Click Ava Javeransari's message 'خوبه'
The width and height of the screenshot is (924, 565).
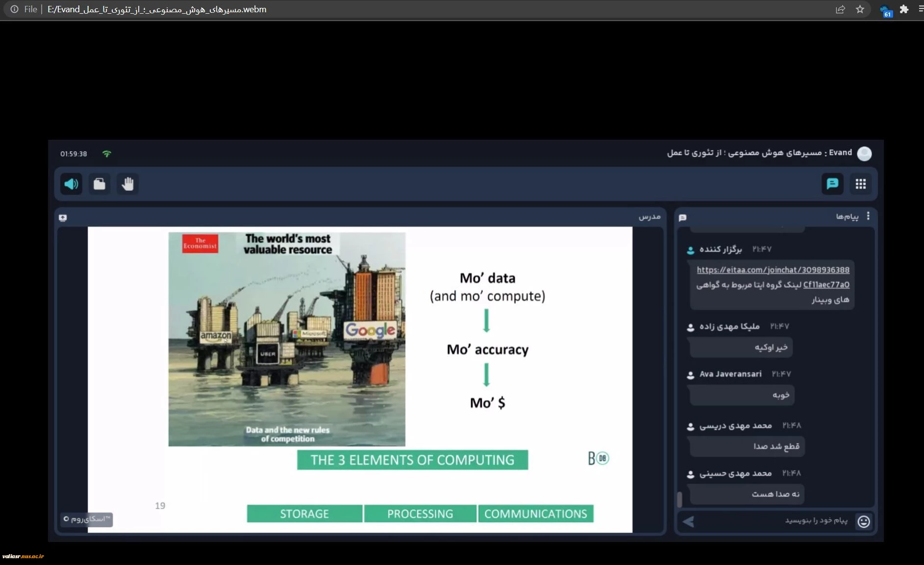click(x=742, y=395)
